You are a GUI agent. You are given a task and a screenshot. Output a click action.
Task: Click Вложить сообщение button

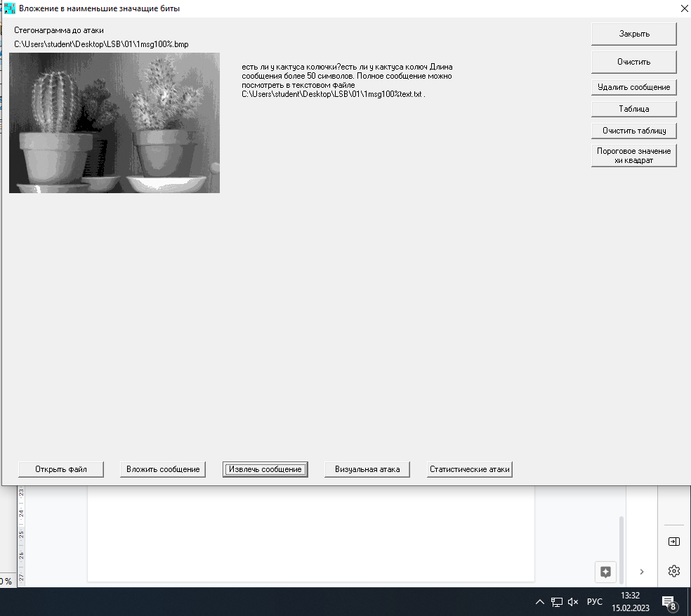coord(163,469)
